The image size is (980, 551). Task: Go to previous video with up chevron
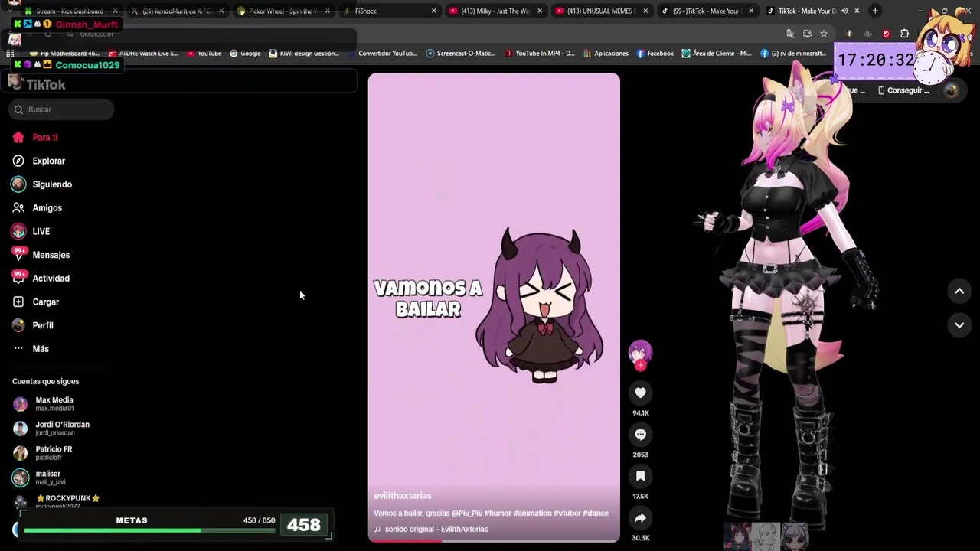[959, 291]
